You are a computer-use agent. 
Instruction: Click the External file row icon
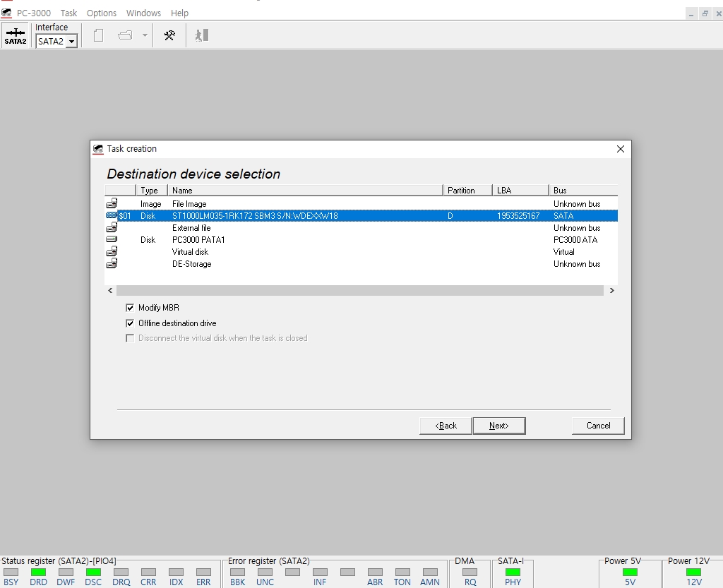pyautogui.click(x=112, y=227)
